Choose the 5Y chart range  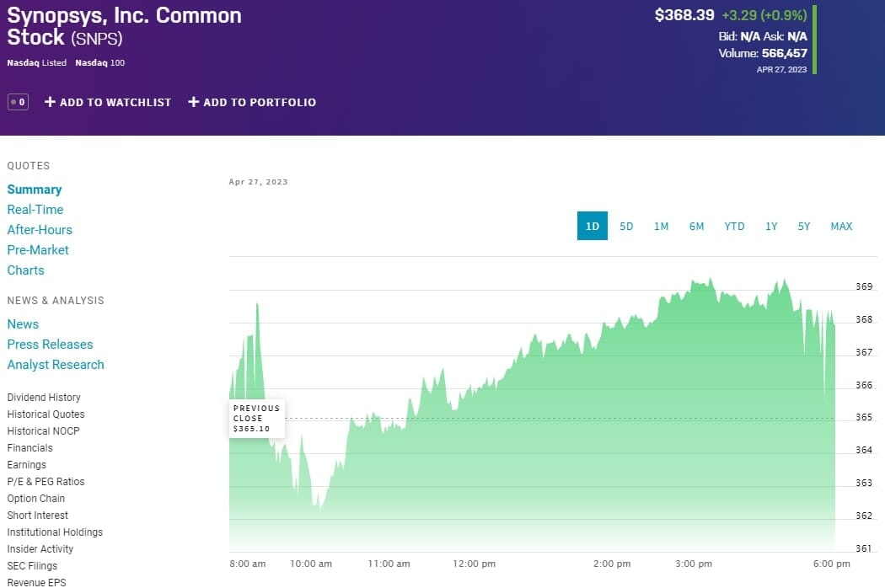pos(804,226)
